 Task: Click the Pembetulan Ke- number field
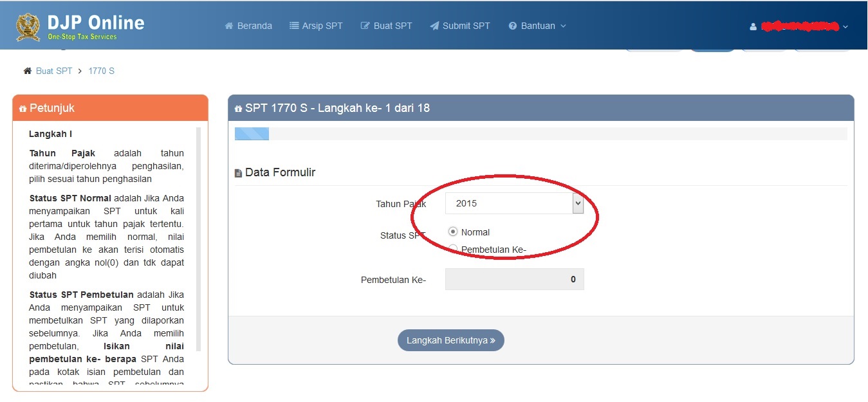point(514,279)
